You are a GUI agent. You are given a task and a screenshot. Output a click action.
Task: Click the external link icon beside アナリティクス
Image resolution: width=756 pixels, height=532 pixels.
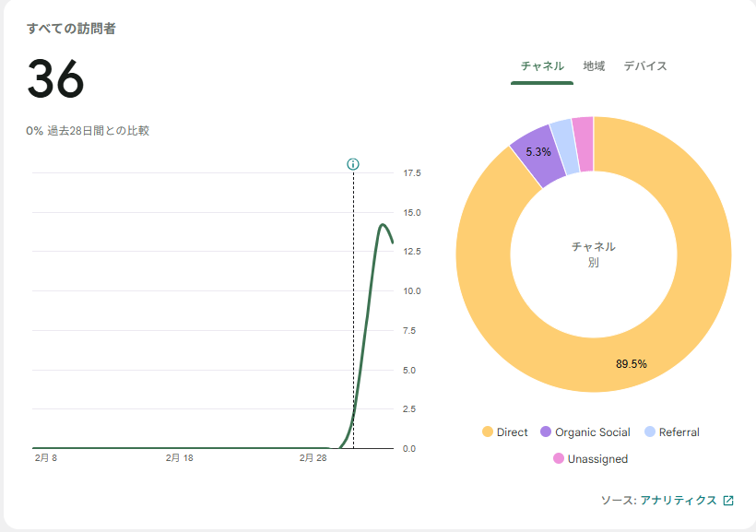(x=728, y=500)
